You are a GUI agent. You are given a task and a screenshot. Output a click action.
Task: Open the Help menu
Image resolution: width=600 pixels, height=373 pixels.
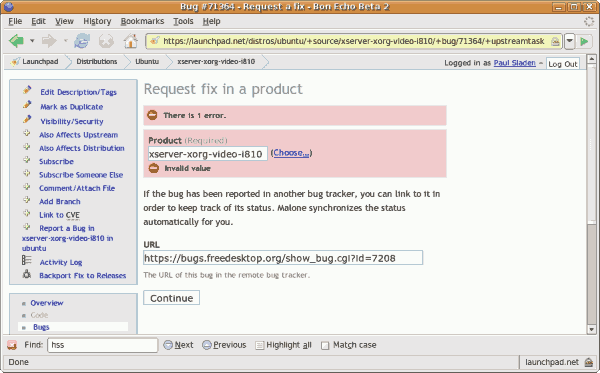(211, 21)
